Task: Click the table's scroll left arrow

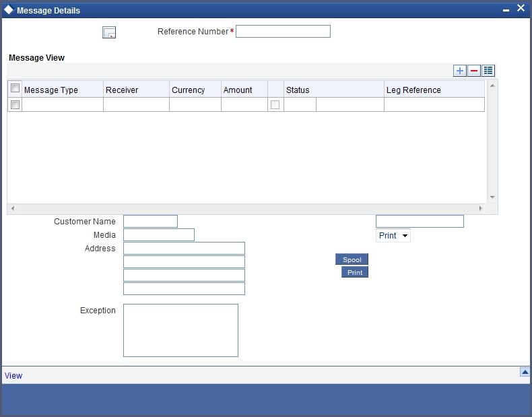Action: point(13,208)
